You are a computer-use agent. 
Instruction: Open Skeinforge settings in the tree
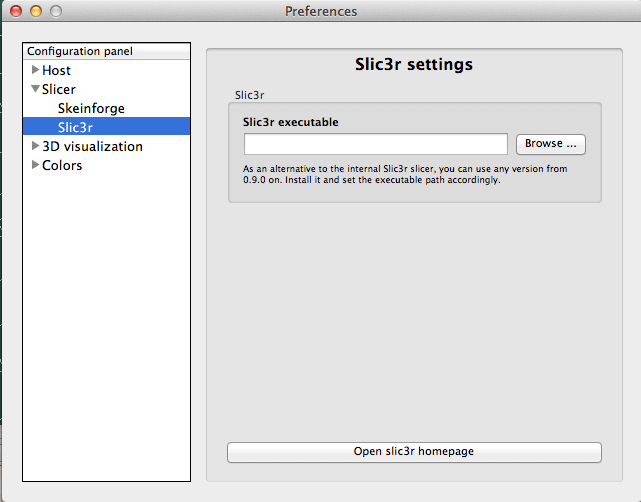click(x=91, y=108)
